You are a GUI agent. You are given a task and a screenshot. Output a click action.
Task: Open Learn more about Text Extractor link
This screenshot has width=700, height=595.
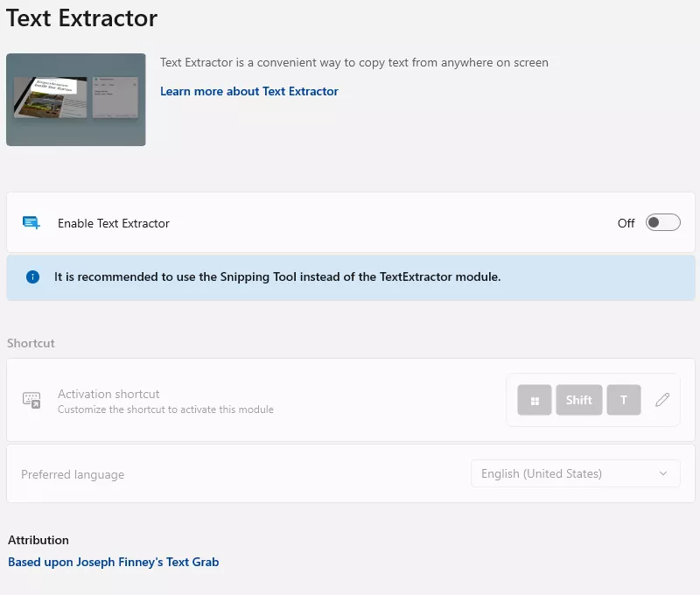[249, 91]
